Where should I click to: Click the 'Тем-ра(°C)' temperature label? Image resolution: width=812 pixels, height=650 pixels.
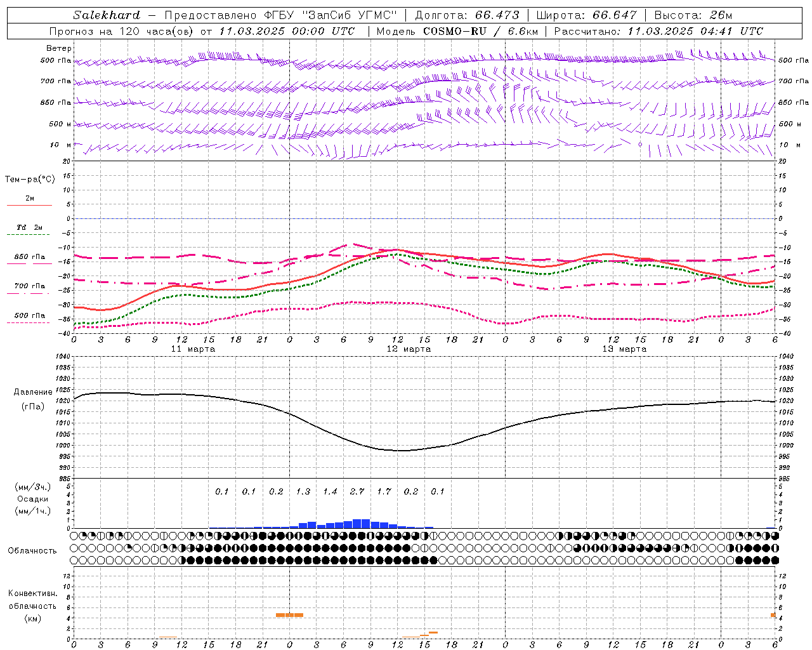[30, 180]
